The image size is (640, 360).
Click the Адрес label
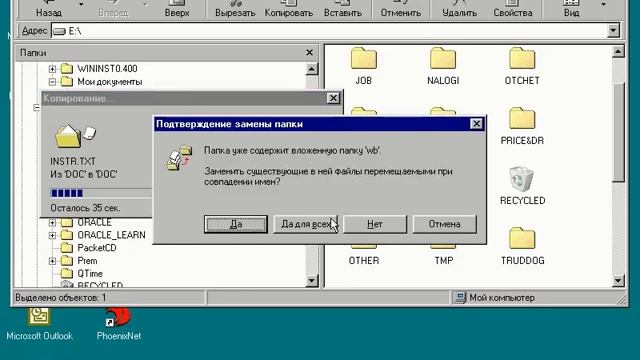(x=34, y=31)
